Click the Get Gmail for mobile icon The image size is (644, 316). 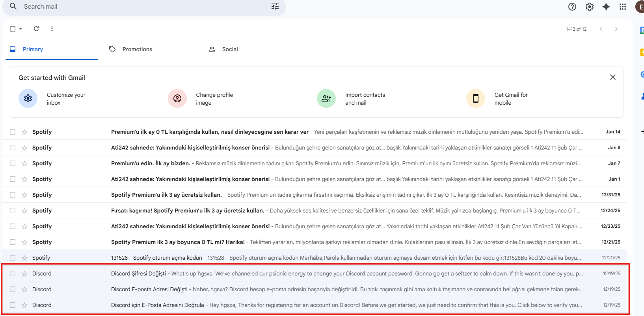pos(476,98)
